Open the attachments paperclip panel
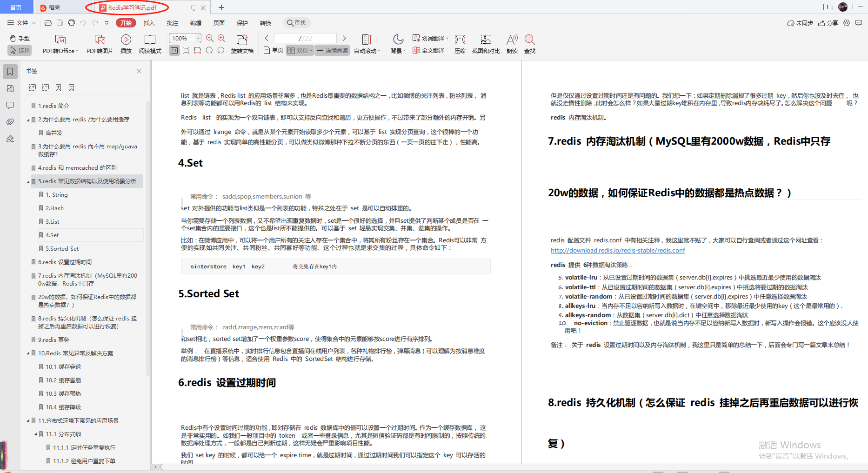 pyautogui.click(x=10, y=122)
